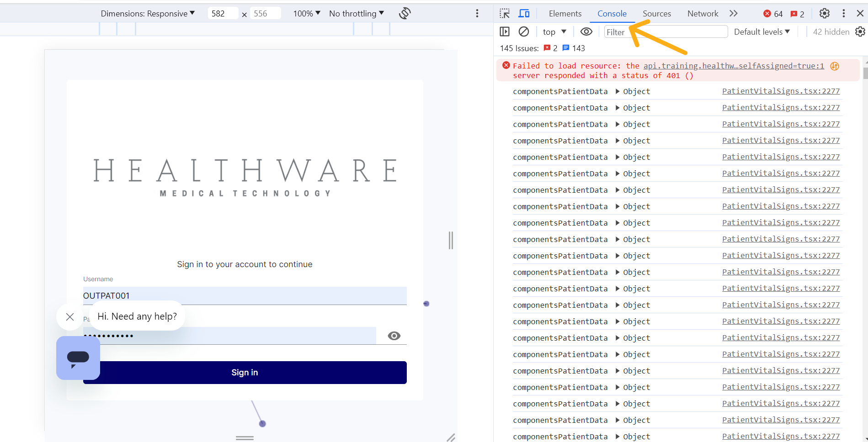This screenshot has height=442, width=868.
Task: Dismiss the 'Need any help?' chat popup
Action: (70, 317)
